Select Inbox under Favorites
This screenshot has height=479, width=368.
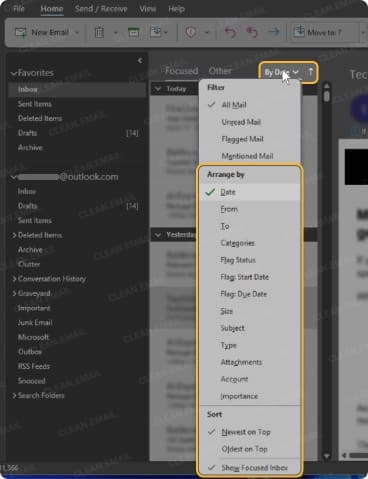click(77, 89)
